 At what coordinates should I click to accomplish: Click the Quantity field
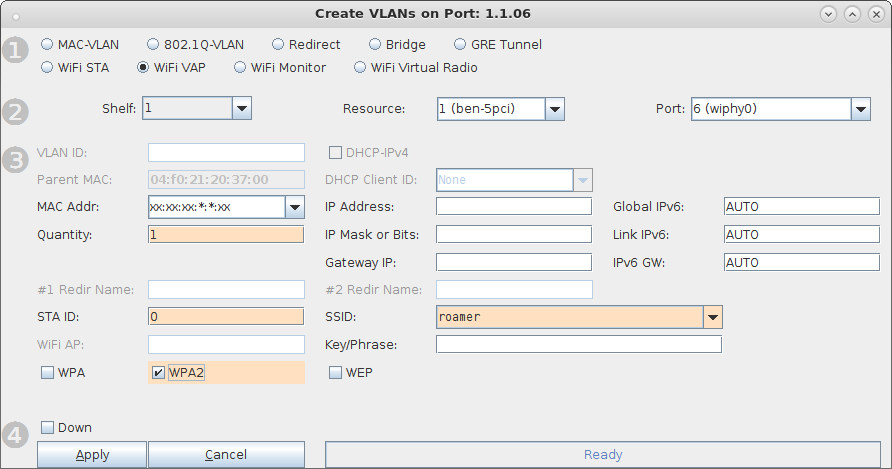click(225, 235)
